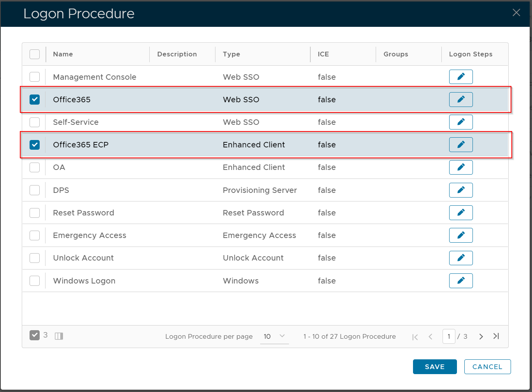Open logon steps editor for Emergency Access
Screen dimensions: 532x392
(x=461, y=235)
